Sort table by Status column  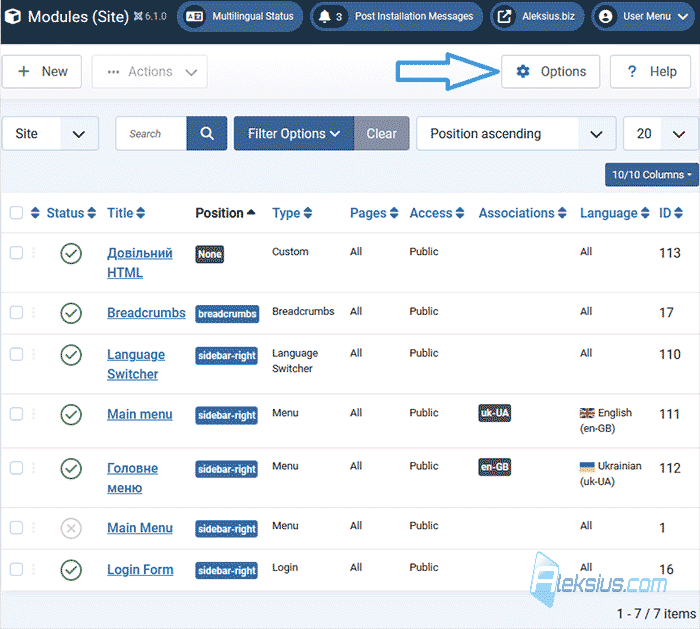tap(71, 213)
